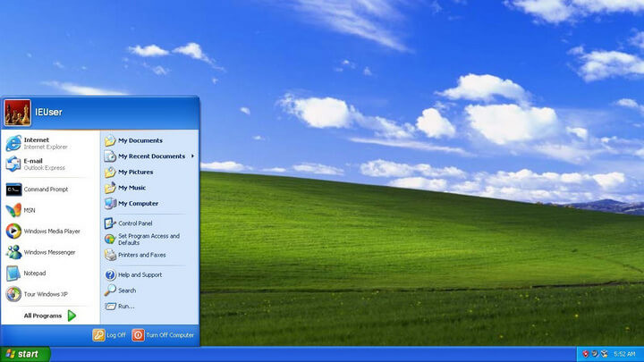Open the My Pictures folder
Image resolution: width=644 pixels, height=362 pixels.
coord(135,172)
